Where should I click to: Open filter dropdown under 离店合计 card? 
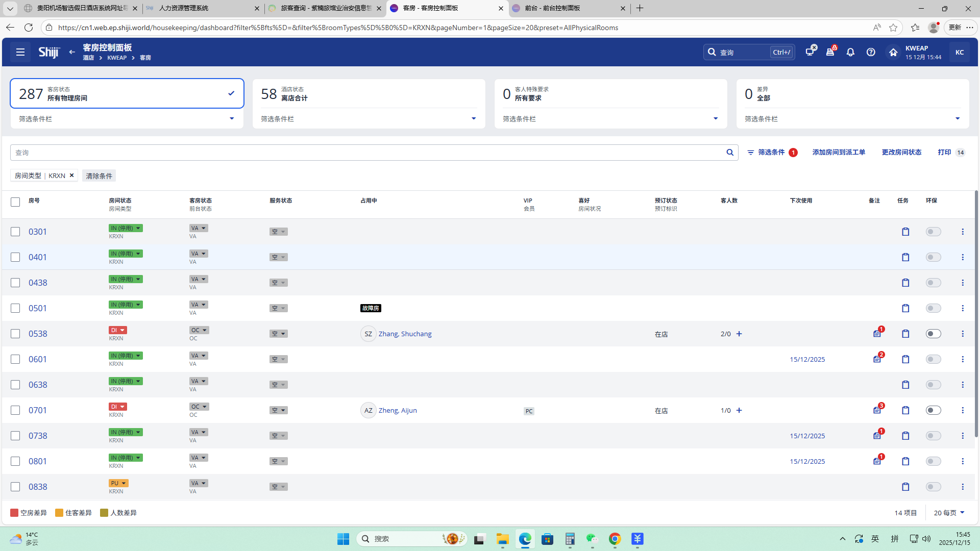coord(473,119)
